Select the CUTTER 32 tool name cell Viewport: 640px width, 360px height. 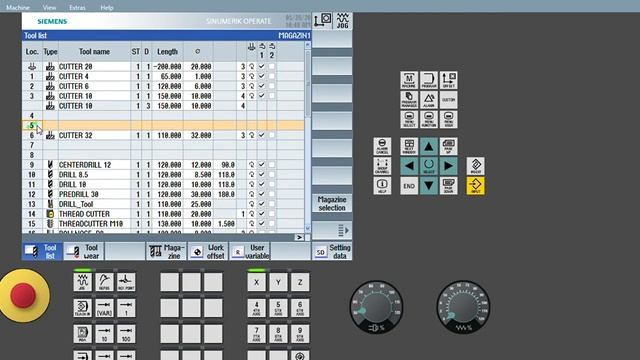tap(94, 135)
